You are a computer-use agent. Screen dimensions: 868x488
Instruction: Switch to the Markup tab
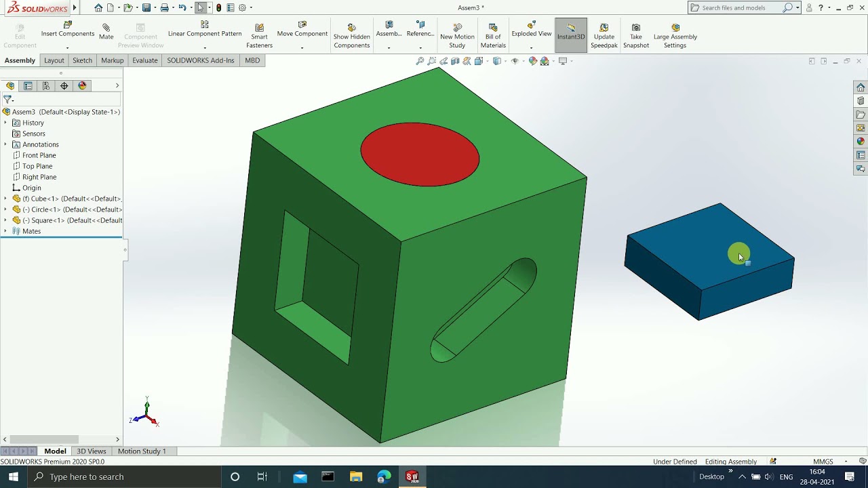tap(112, 60)
